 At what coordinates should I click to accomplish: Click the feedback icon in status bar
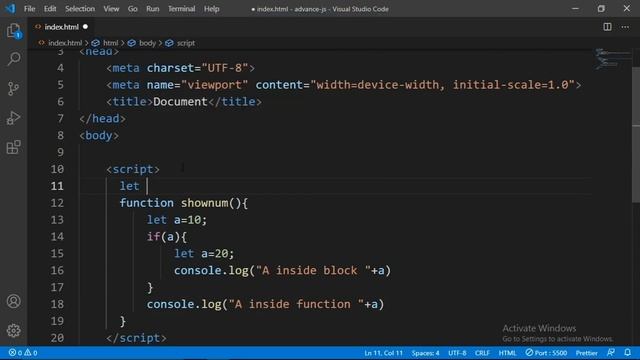[x=611, y=353]
